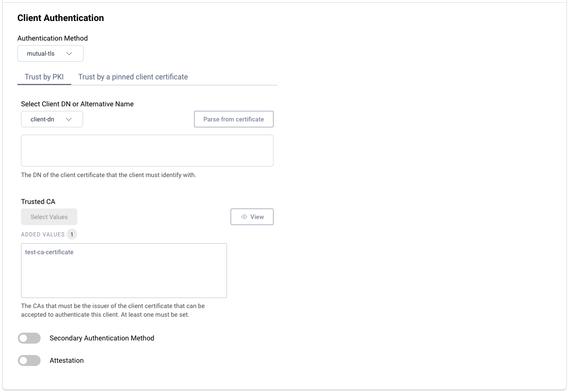This screenshot has width=569, height=392.
Task: Select "test-ca-certificate" in the Added Values list
Action: click(48, 251)
